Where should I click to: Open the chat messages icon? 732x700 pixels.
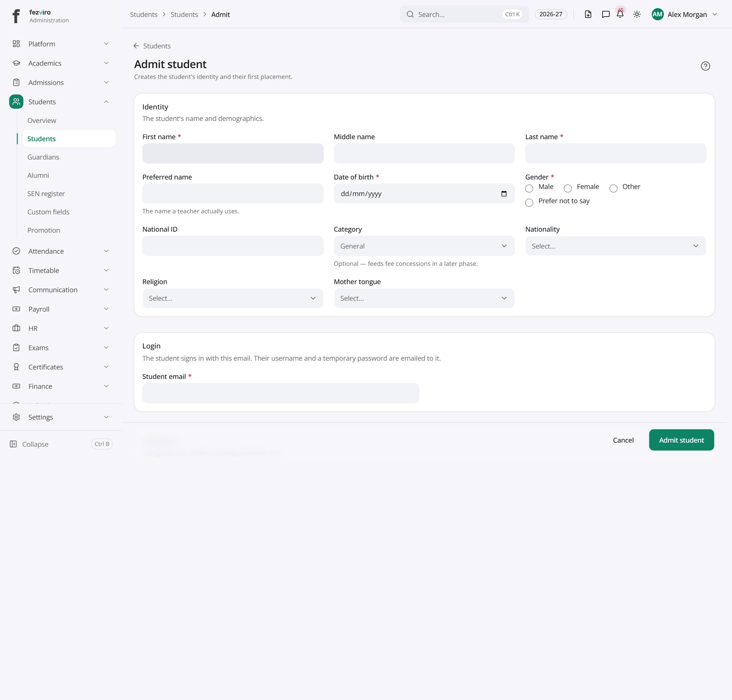606,15
